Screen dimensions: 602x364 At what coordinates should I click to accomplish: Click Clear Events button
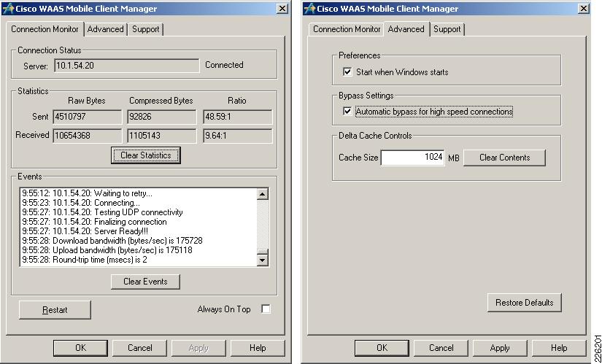[x=145, y=282]
